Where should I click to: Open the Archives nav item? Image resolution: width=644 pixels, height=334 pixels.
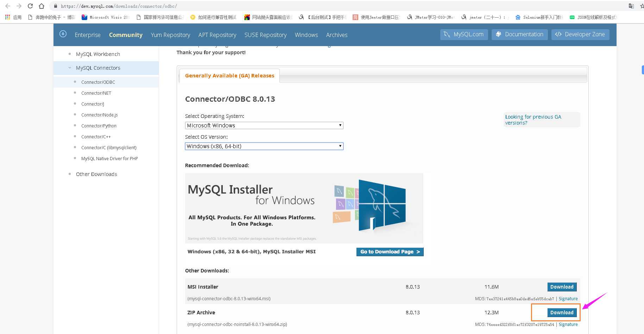pos(336,35)
